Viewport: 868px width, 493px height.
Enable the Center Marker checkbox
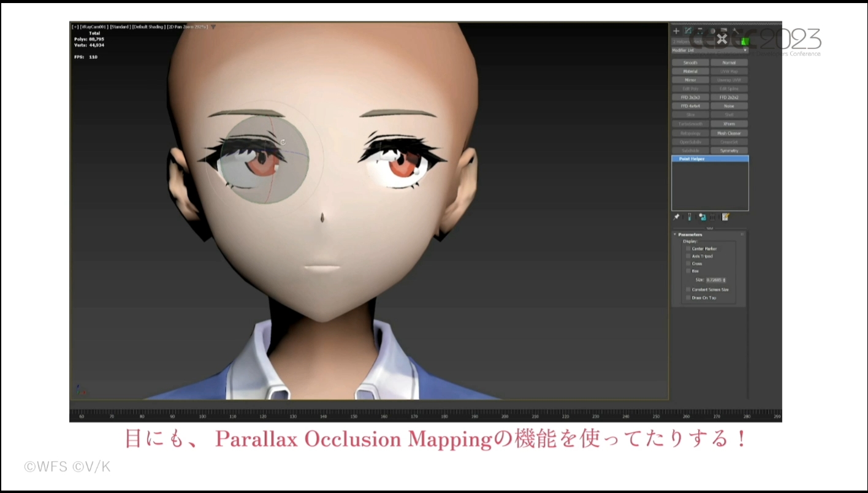[x=688, y=248]
